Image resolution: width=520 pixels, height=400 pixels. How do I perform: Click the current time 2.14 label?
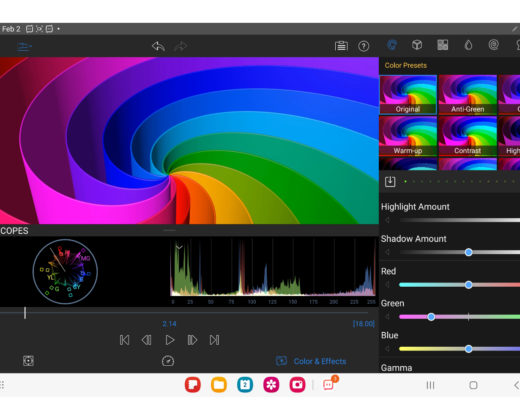point(169,324)
